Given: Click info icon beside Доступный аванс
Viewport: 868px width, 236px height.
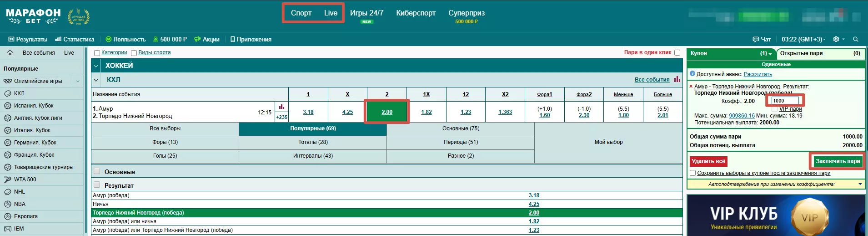Looking at the screenshot, I should [692, 74].
